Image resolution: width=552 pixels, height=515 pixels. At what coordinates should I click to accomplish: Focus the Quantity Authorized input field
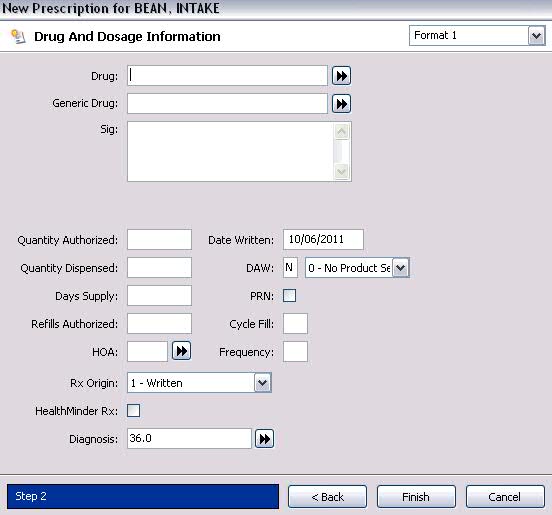coord(159,240)
